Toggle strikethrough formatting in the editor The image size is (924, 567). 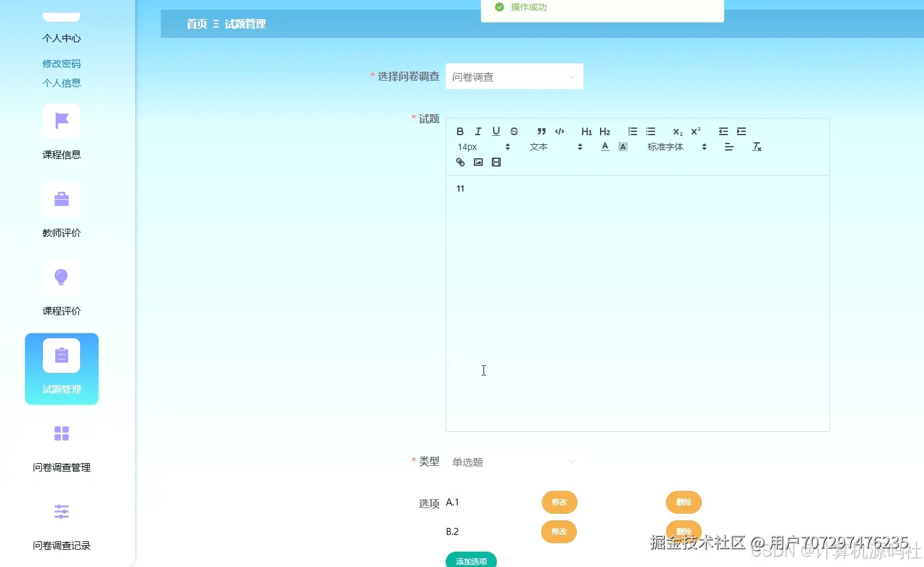514,131
